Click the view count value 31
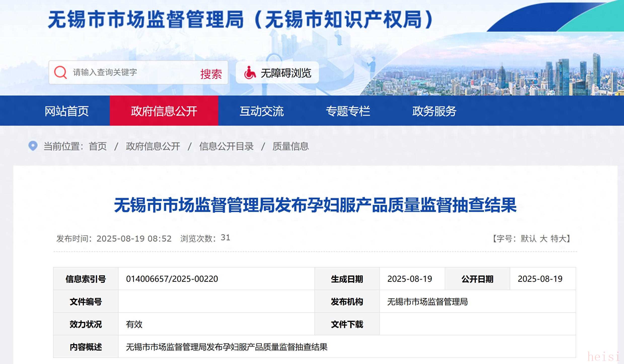This screenshot has height=364, width=624. pyautogui.click(x=225, y=238)
